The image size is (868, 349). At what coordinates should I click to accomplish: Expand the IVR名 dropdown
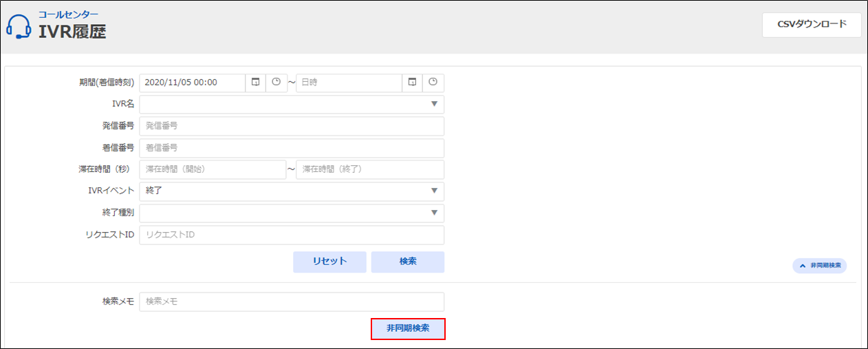tap(292, 104)
